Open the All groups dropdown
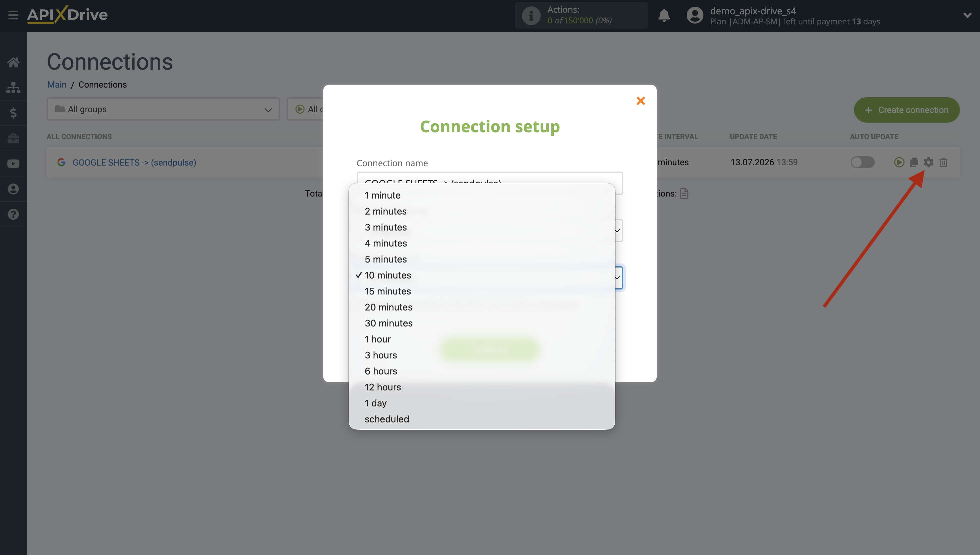Viewport: 980px width, 555px height. click(163, 109)
